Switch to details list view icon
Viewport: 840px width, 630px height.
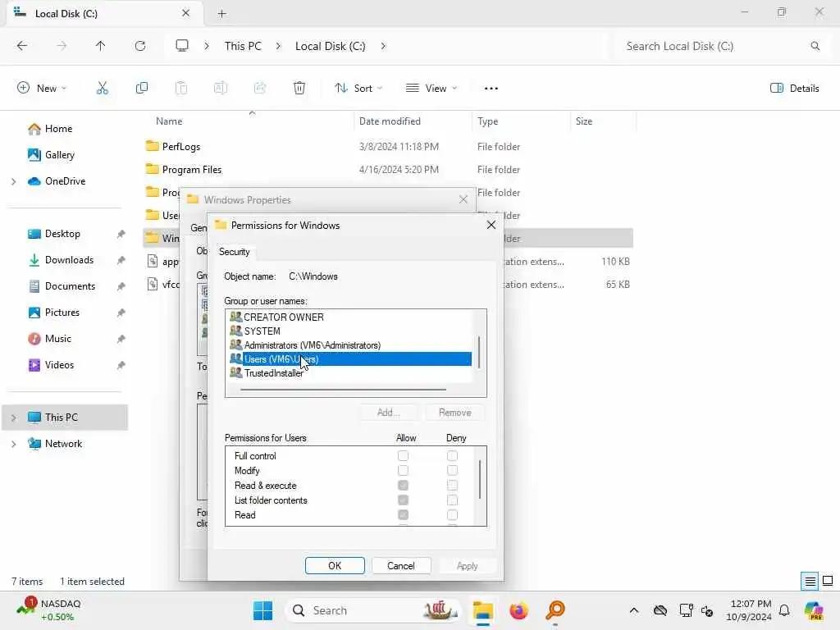tap(810, 582)
